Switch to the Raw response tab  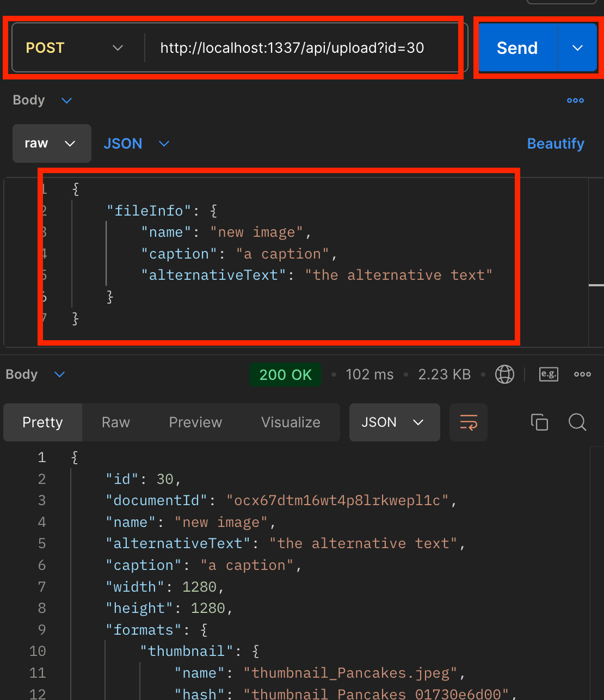116,422
